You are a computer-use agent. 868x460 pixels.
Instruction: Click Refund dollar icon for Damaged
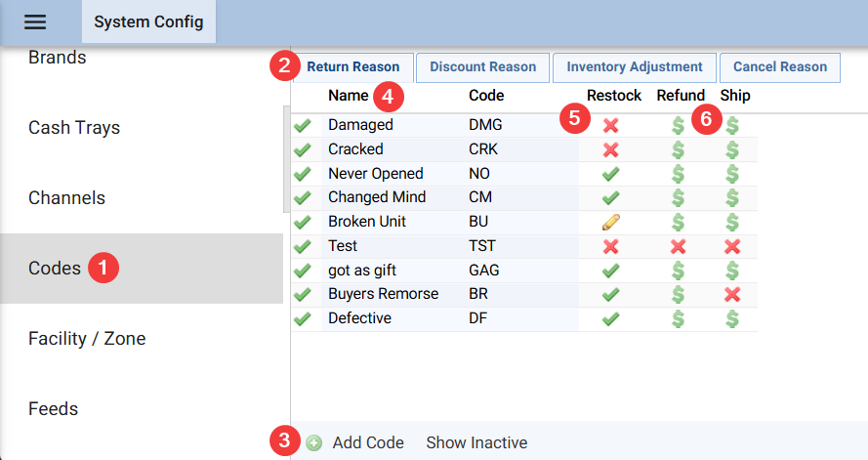point(678,125)
